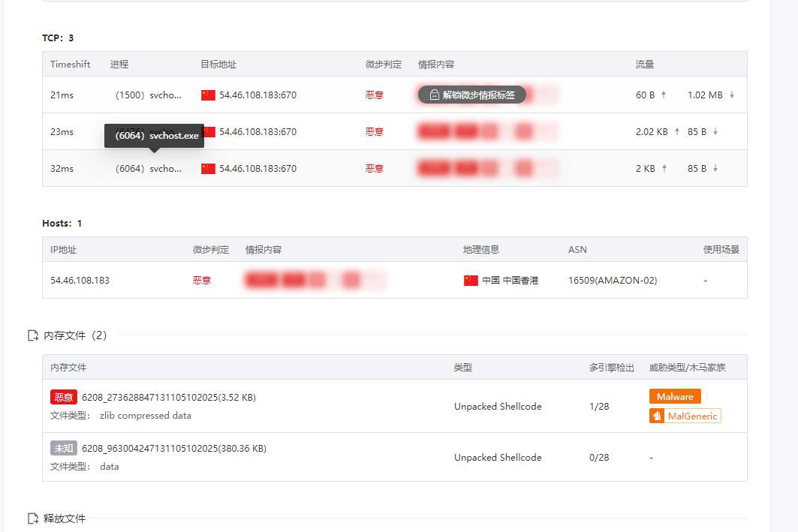The image size is (798, 532).
Task: Click the orange icon in the MalGeneric tag
Action: click(x=657, y=416)
